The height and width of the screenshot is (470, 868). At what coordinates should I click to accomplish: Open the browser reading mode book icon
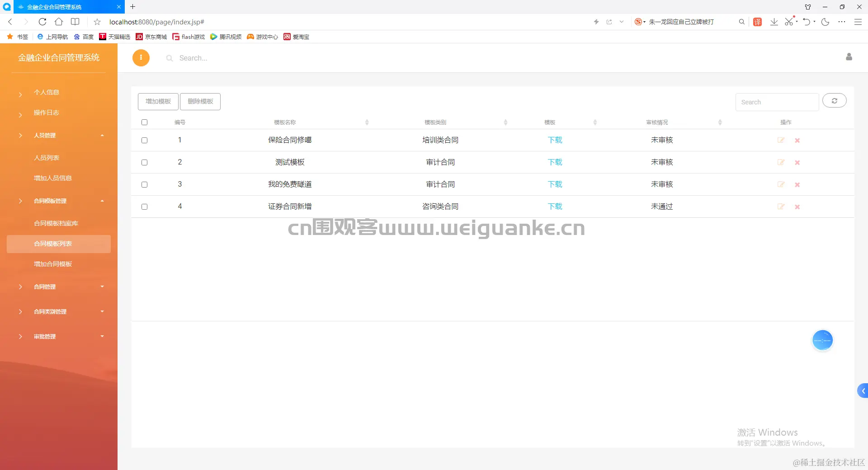(75, 22)
